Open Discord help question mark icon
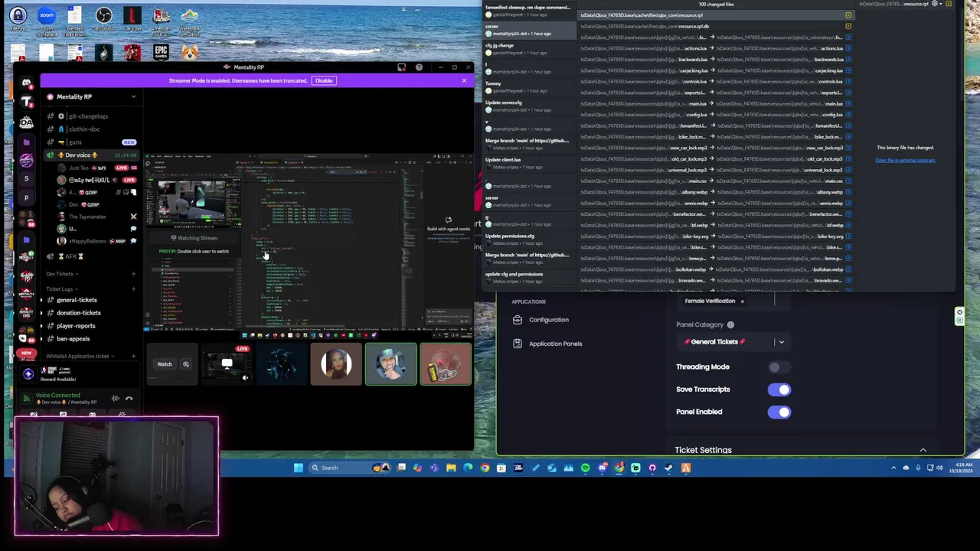This screenshot has width=980, height=551. pyautogui.click(x=419, y=67)
